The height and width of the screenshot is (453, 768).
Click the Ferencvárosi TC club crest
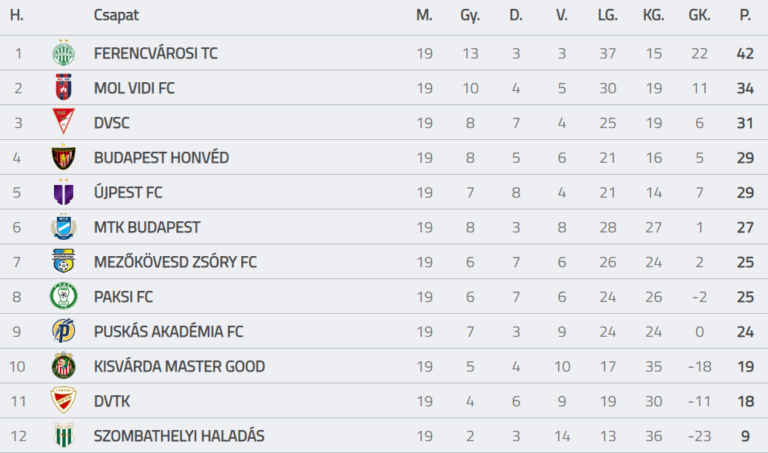pos(64,53)
